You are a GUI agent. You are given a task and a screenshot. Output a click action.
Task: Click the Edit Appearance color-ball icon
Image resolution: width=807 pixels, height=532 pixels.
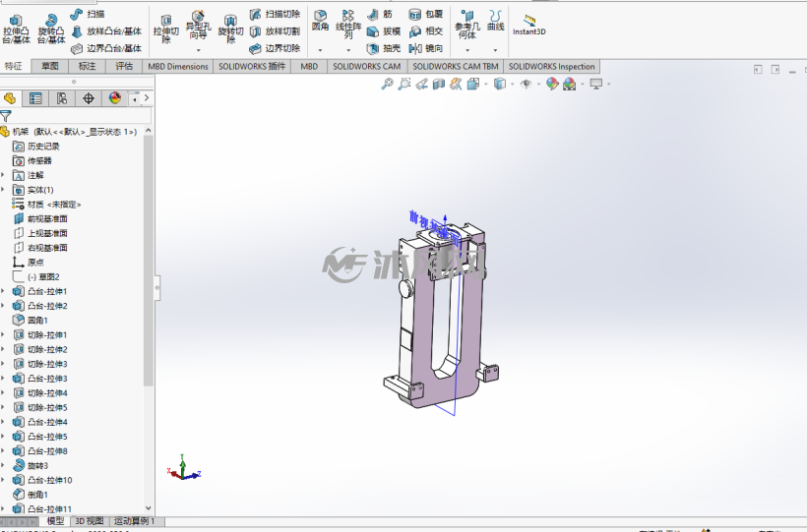552,84
